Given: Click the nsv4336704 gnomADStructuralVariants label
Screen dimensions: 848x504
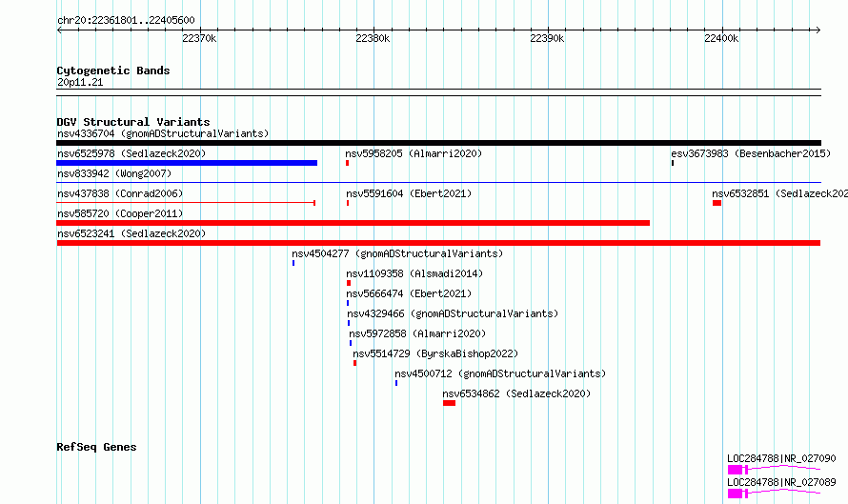Looking at the screenshot, I should tap(163, 133).
